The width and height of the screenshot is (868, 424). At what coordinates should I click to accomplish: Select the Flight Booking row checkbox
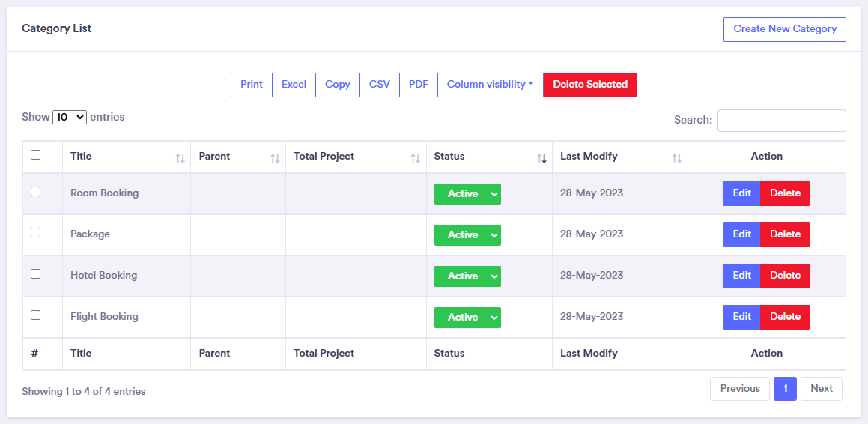click(35, 315)
